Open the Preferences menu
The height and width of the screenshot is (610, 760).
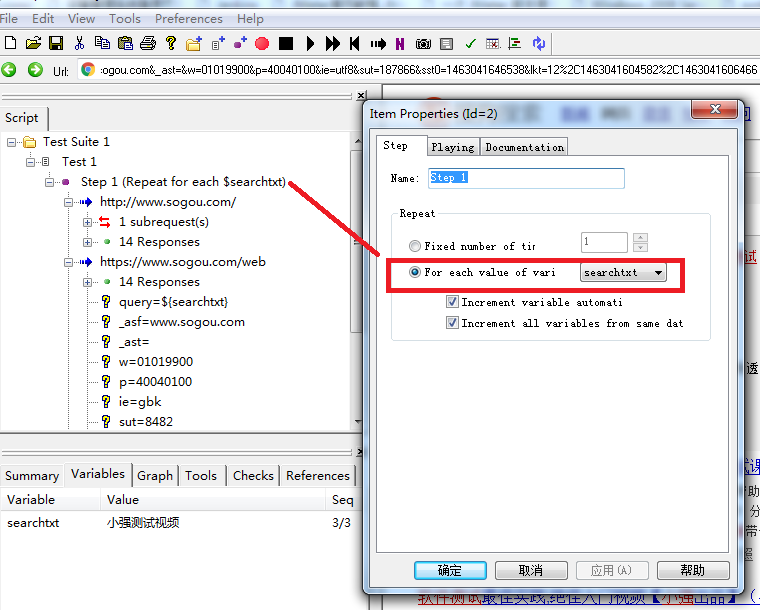[189, 19]
